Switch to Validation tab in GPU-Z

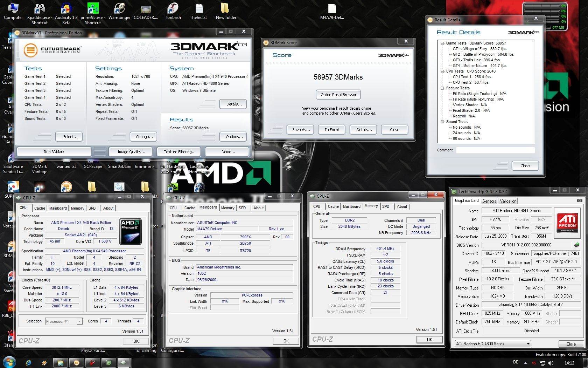pyautogui.click(x=508, y=201)
